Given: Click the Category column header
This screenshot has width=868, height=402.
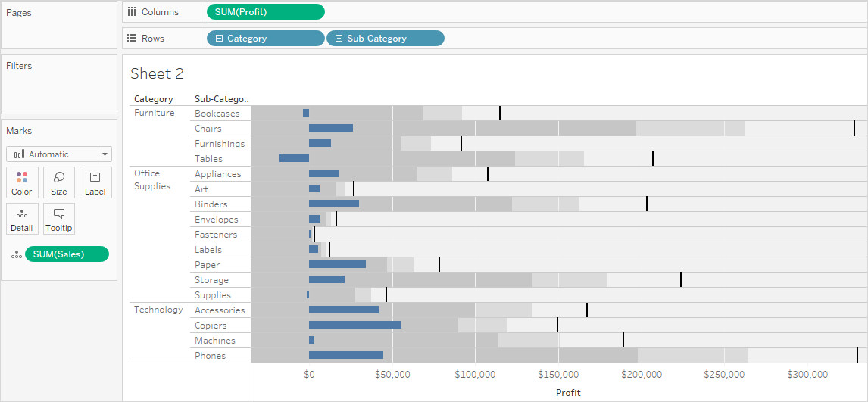Looking at the screenshot, I should click(x=153, y=99).
